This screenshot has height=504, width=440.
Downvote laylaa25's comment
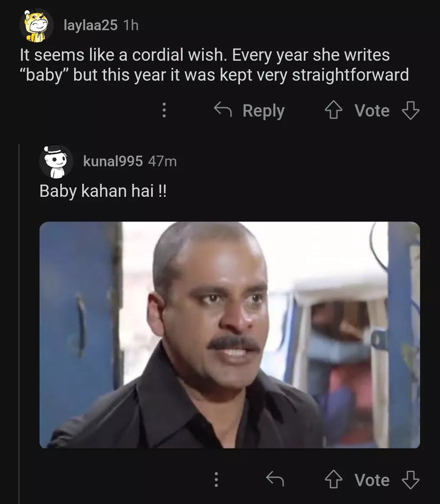click(410, 110)
